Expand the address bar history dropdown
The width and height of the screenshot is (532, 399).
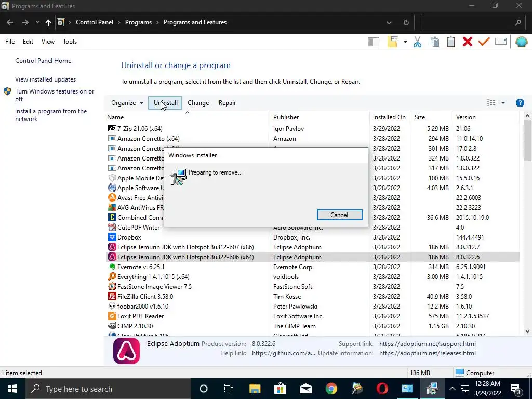coord(389,23)
